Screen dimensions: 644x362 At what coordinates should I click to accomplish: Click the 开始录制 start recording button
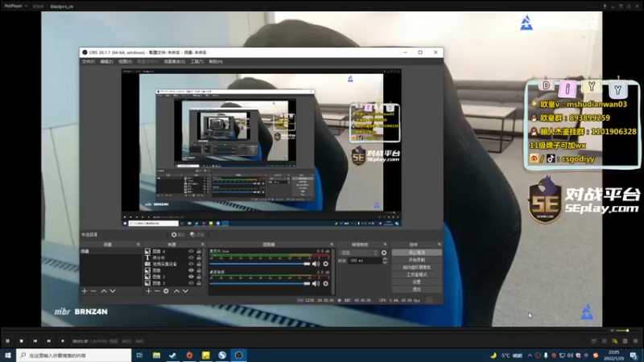416,260
